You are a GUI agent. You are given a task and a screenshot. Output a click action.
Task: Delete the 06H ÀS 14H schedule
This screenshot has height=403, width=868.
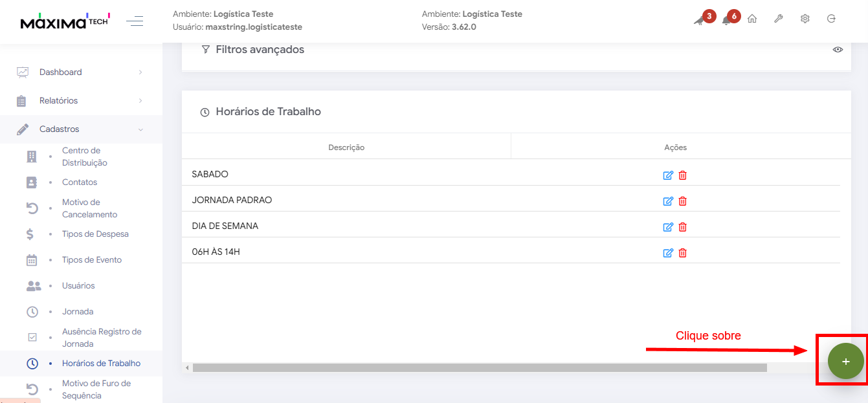coord(682,253)
